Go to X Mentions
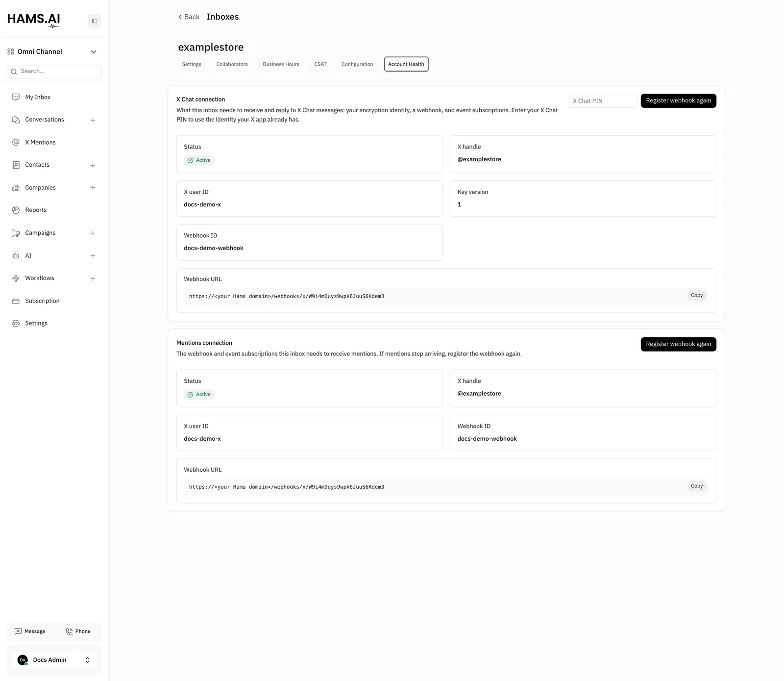Screen dimensions: 784x681 tap(40, 142)
